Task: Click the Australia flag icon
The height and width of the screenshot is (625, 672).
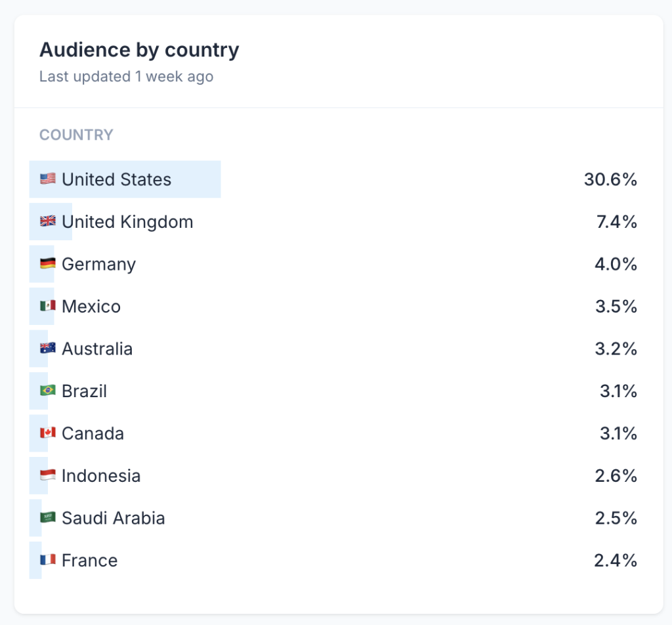Action: coord(47,349)
